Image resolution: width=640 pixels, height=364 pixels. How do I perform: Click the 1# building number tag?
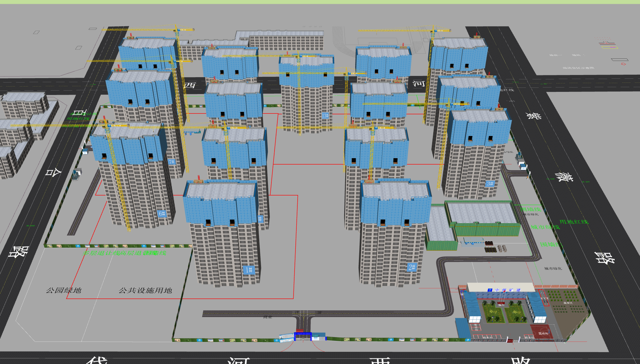(249, 270)
